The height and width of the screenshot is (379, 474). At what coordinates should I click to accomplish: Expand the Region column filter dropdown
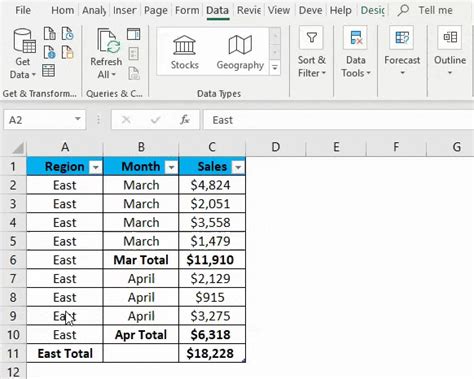point(95,167)
